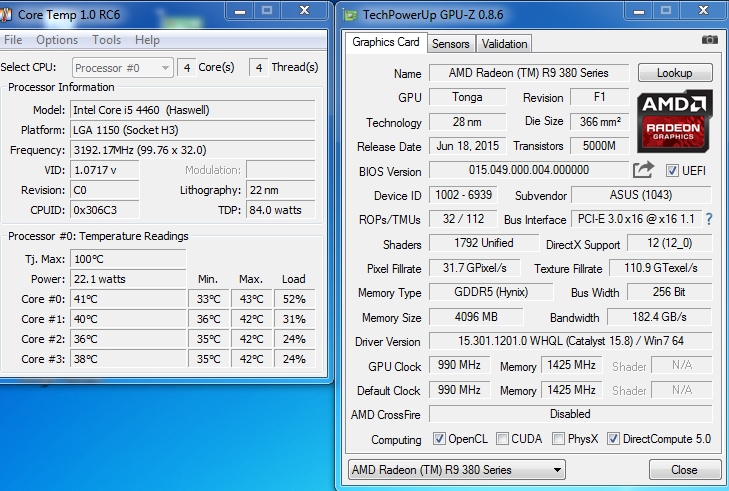Viewport: 729px width, 491px height.
Task: Click Core #3 current temperature 38°C
Action: tap(128, 359)
